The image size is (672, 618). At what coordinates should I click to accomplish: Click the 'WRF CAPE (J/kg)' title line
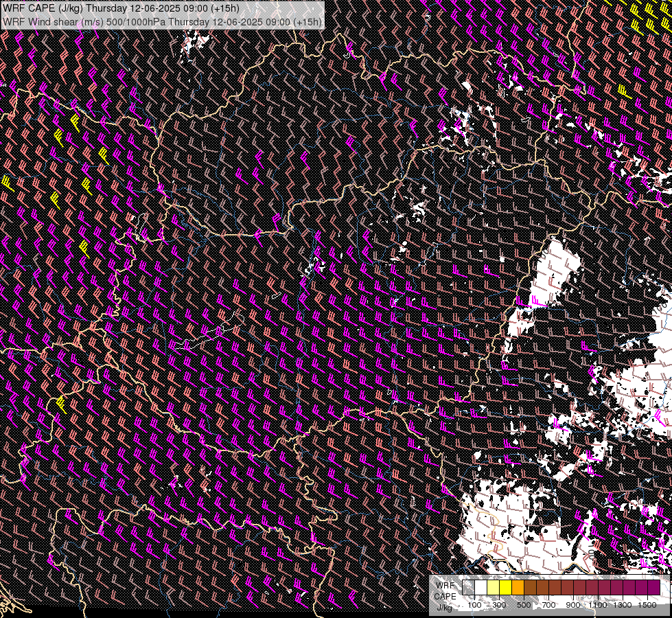click(x=121, y=8)
